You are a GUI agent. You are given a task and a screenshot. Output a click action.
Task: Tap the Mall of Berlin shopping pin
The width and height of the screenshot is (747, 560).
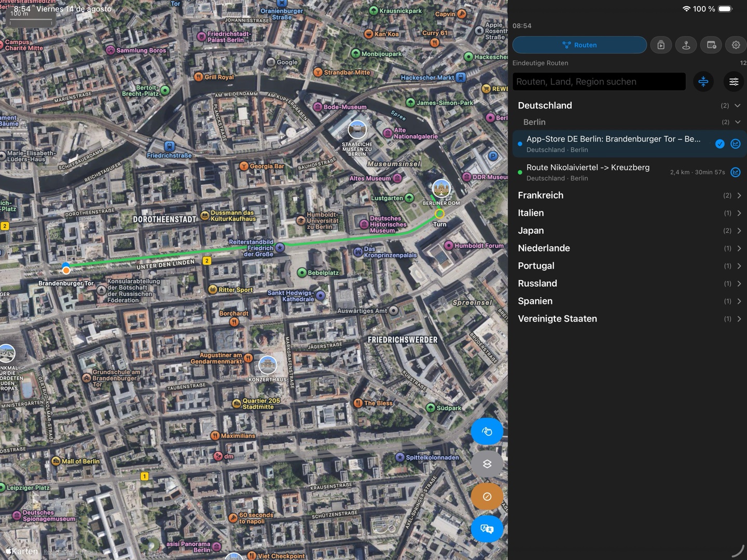pyautogui.click(x=56, y=461)
